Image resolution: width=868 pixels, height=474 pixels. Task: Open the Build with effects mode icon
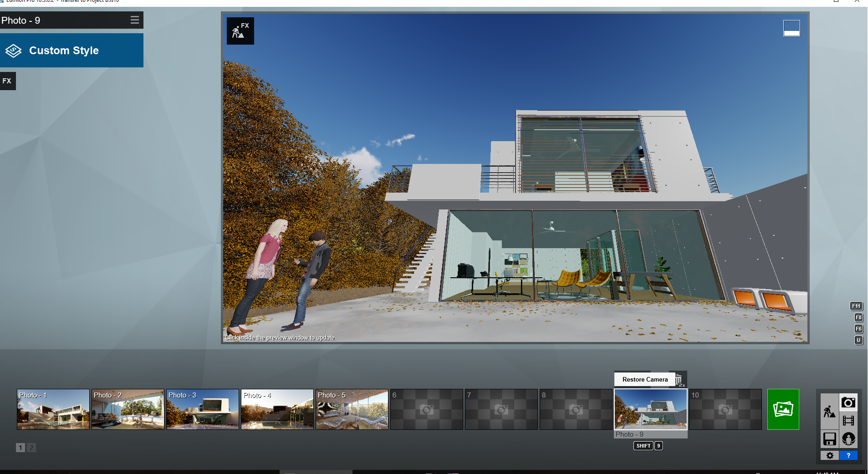[240, 31]
